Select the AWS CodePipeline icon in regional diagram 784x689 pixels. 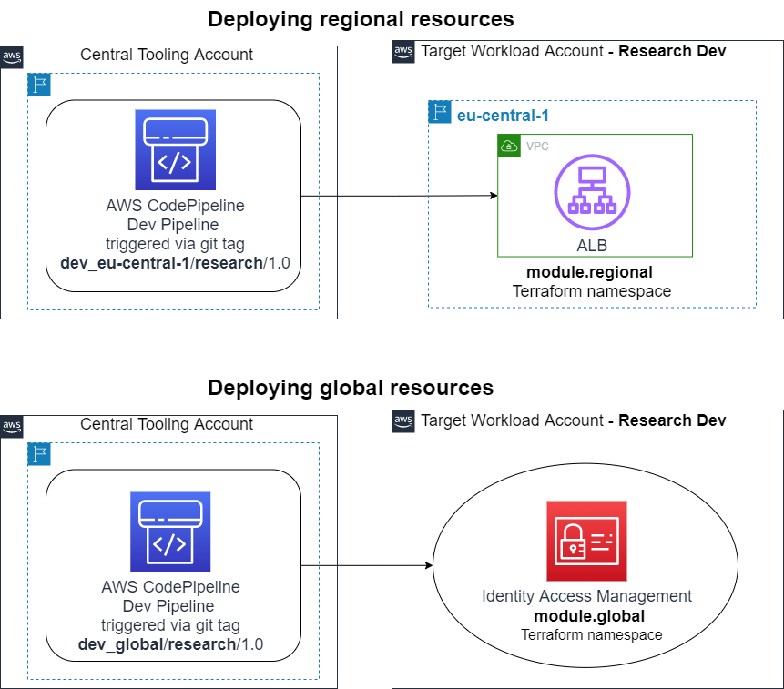click(x=174, y=149)
